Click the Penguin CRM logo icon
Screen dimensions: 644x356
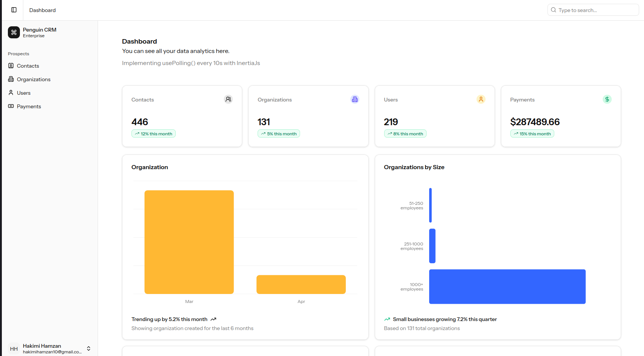pyautogui.click(x=14, y=32)
